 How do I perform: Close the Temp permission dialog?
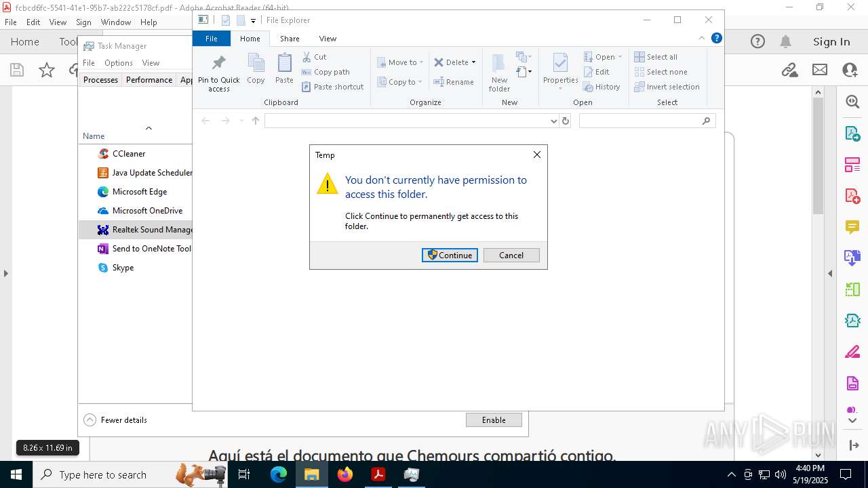point(536,155)
